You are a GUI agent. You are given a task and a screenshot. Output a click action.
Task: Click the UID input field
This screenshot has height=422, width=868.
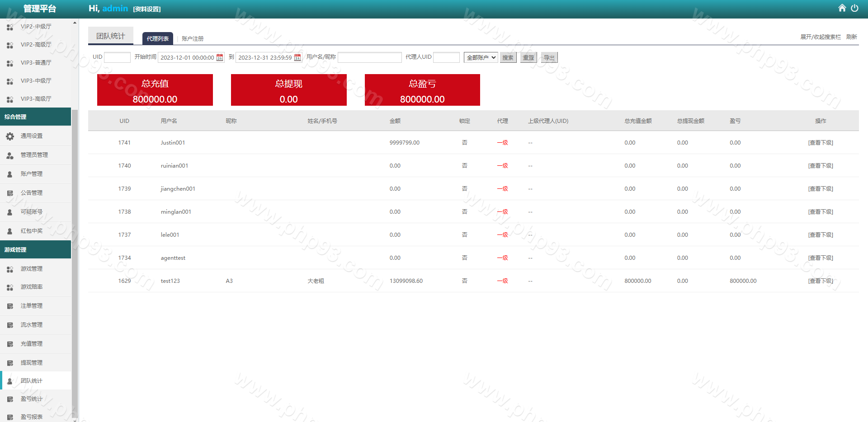[x=117, y=57]
